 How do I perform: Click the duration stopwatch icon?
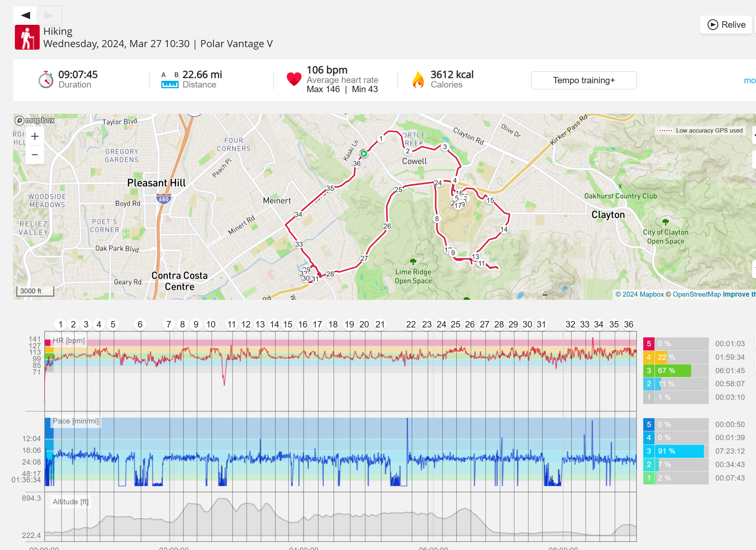click(x=46, y=79)
